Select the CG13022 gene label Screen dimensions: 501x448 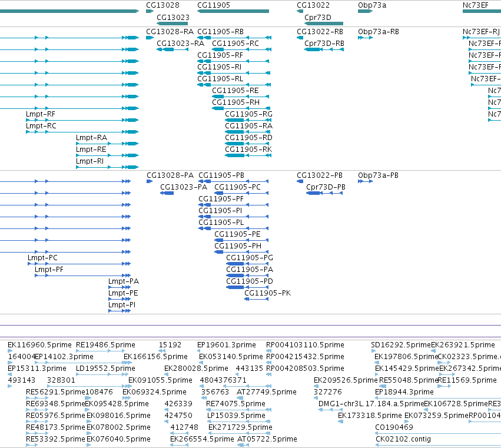click(x=313, y=5)
